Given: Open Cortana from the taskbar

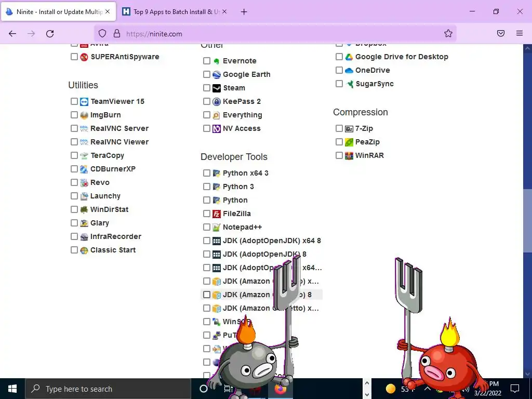Looking at the screenshot, I should tap(204, 389).
